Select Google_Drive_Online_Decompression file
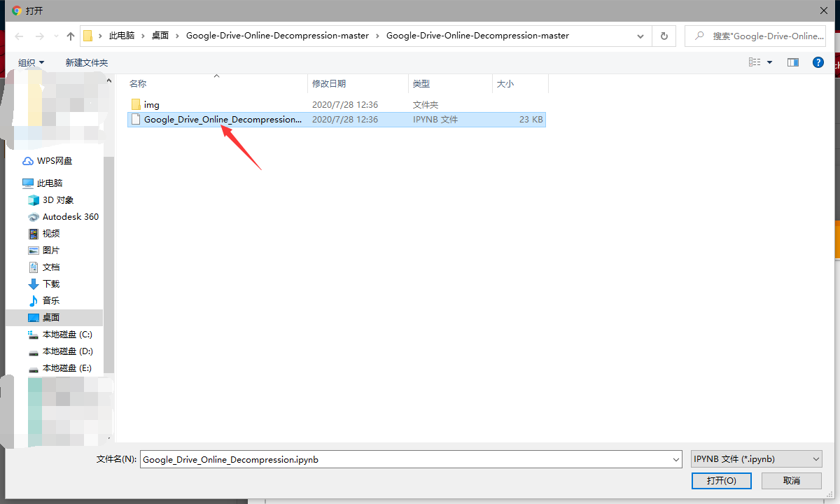 [336, 119]
